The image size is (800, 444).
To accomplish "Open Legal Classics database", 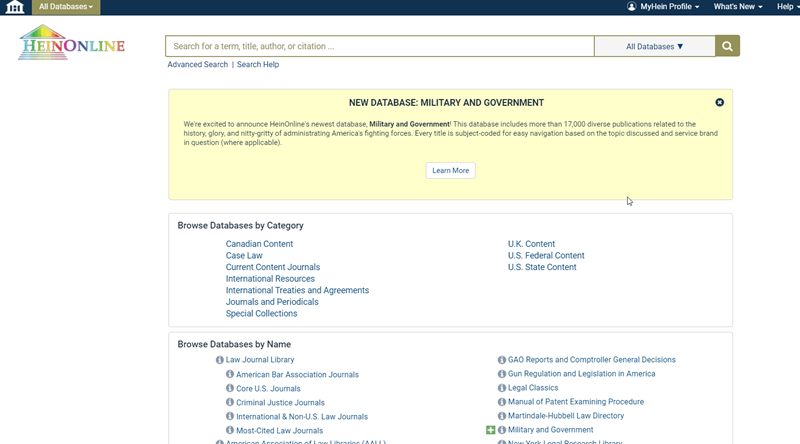I will (x=533, y=388).
